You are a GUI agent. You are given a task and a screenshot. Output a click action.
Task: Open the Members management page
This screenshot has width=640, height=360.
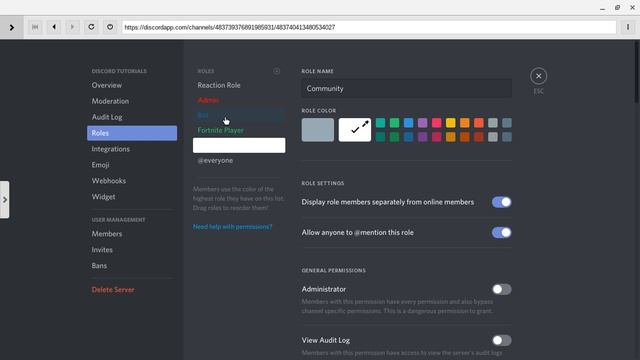132,234
